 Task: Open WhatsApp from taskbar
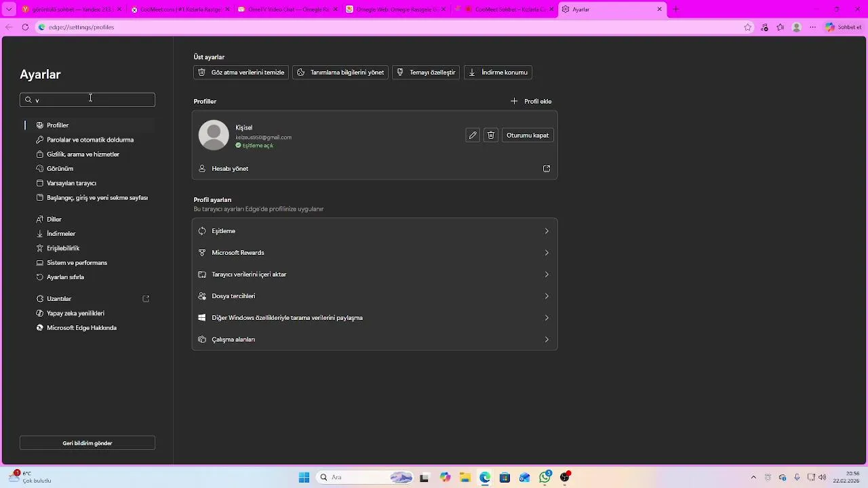pyautogui.click(x=545, y=478)
